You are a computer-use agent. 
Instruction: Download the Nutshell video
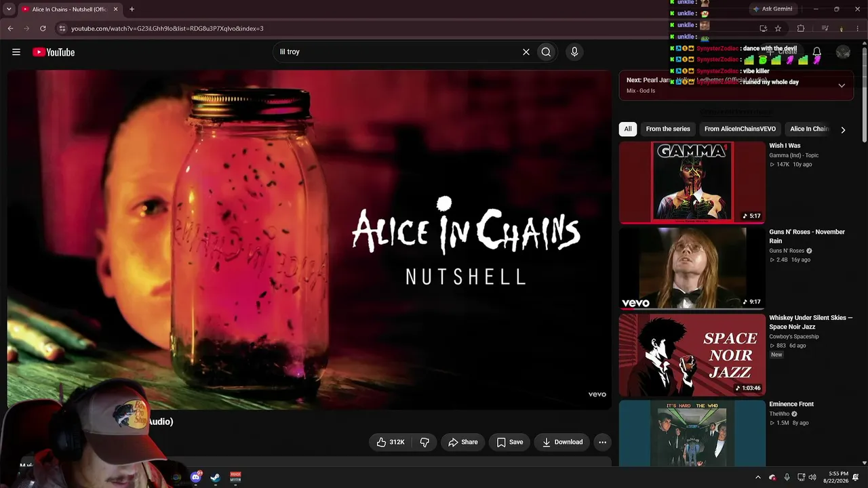562,442
